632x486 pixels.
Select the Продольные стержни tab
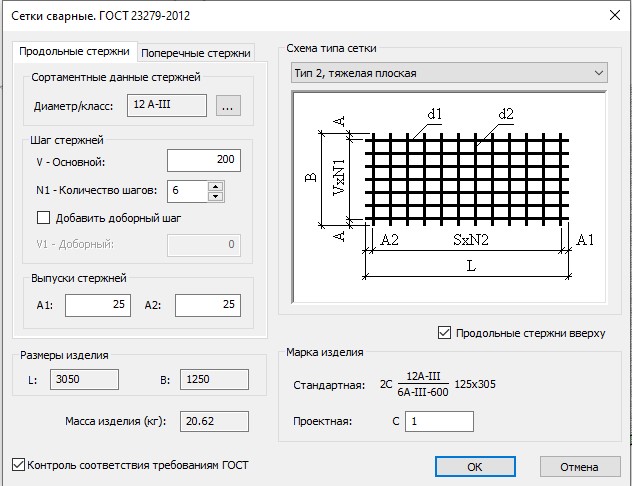click(75, 52)
